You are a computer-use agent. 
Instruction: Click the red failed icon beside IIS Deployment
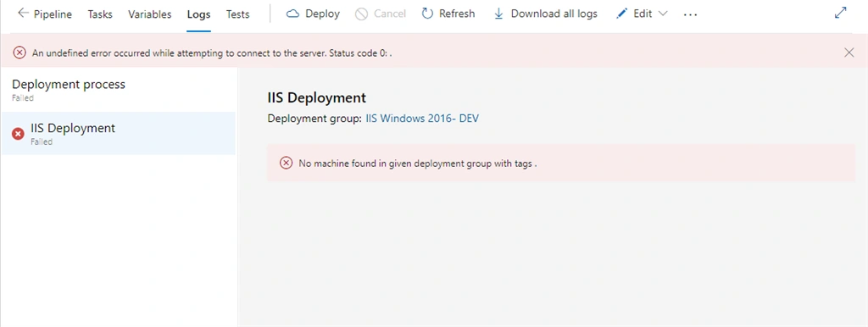(x=19, y=133)
